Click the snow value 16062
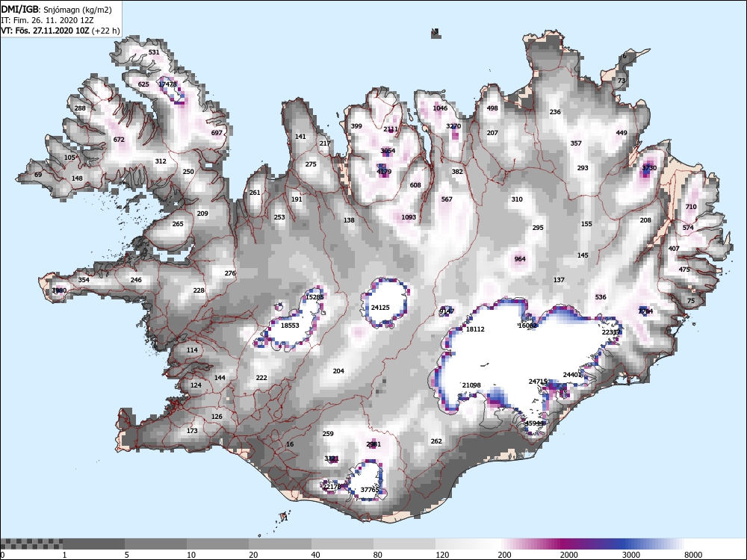The width and height of the screenshot is (747, 560). 527,326
